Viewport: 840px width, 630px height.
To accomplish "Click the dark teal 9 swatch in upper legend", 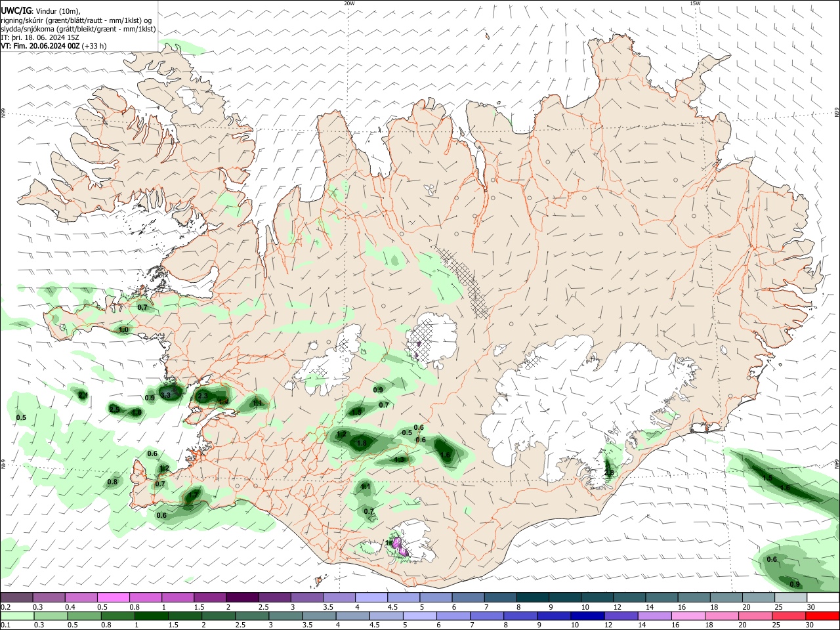I will pyautogui.click(x=564, y=597).
